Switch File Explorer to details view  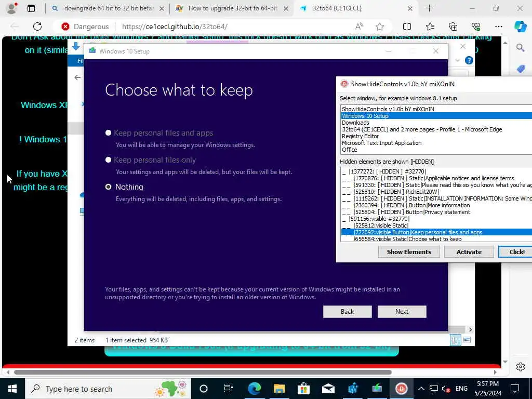pos(455,340)
